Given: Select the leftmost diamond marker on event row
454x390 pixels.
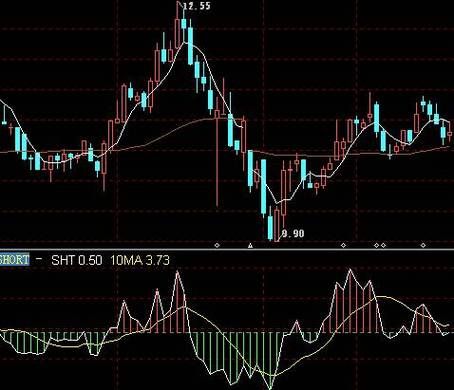Looking at the screenshot, I should 217,245.
